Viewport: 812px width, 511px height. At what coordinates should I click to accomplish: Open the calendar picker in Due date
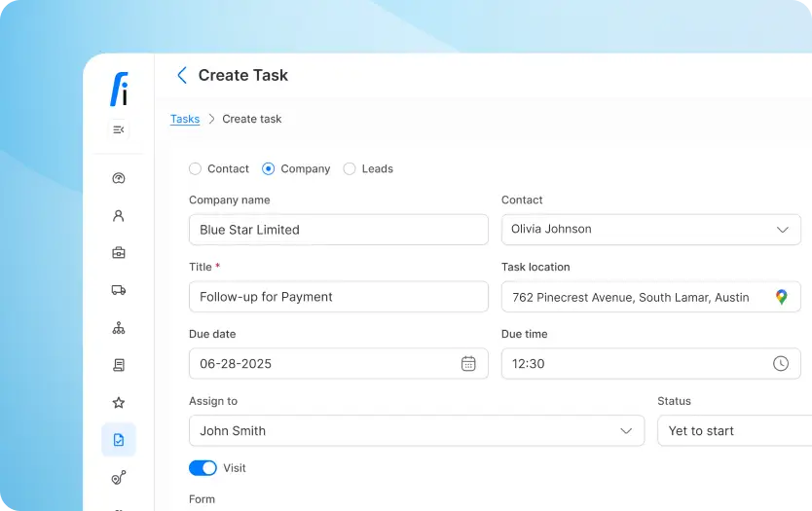(x=468, y=363)
